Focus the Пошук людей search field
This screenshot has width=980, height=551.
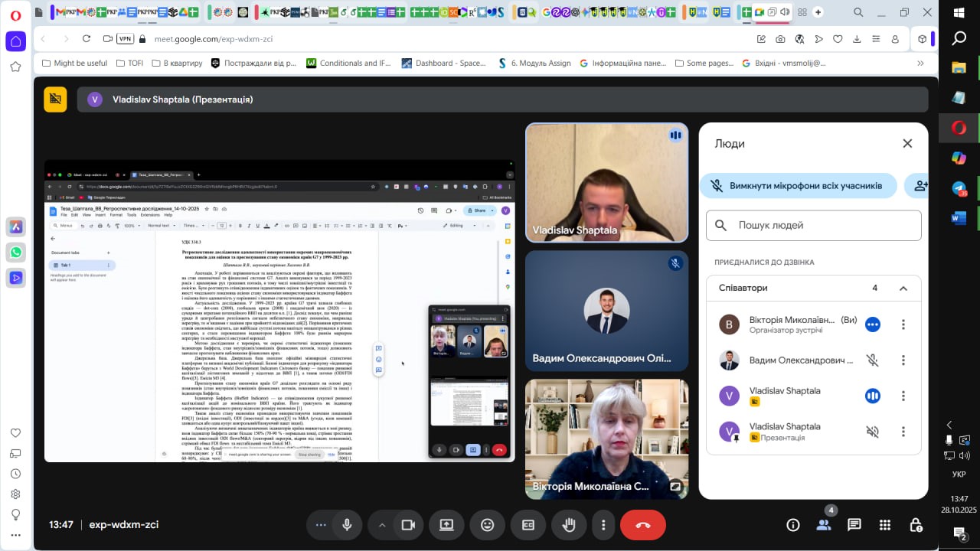(813, 225)
